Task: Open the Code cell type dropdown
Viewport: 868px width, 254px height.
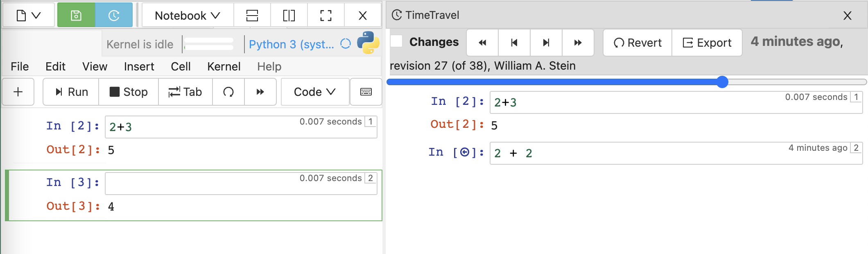Action: pos(314,92)
